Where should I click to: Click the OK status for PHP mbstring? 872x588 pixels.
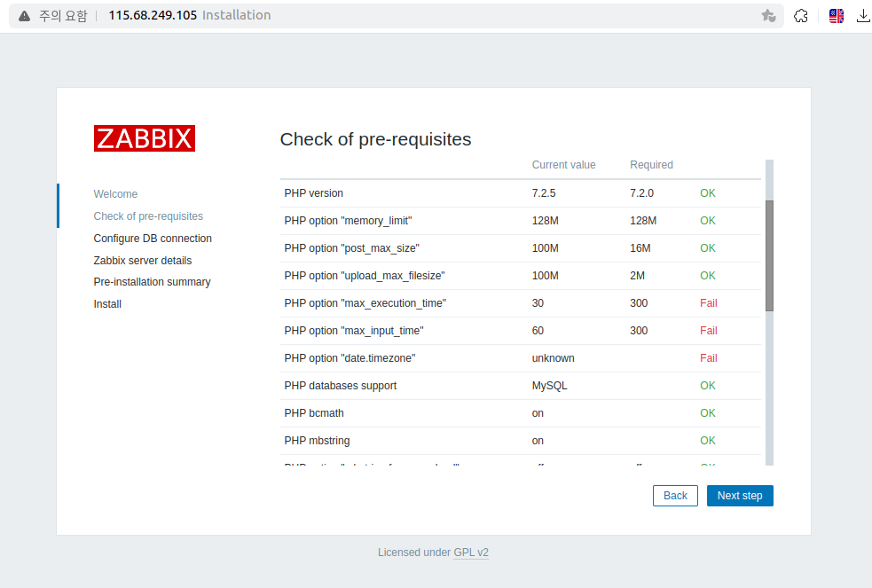pyautogui.click(x=708, y=441)
